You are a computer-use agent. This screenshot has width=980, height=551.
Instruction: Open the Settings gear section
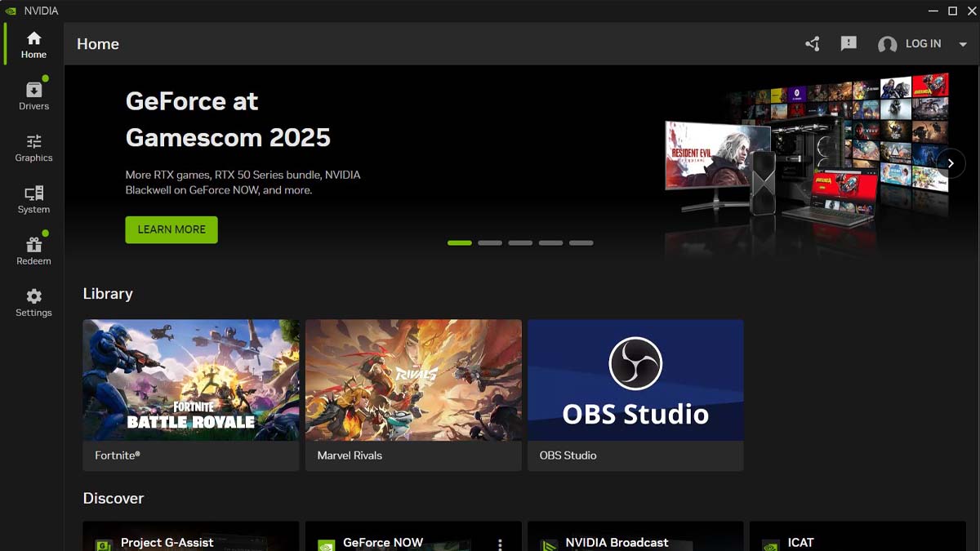(33, 302)
